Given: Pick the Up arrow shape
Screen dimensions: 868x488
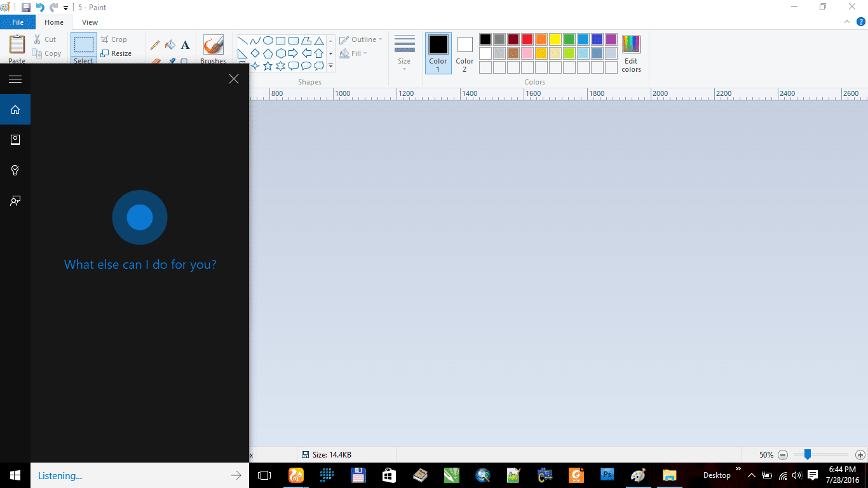Looking at the screenshot, I should tap(319, 53).
